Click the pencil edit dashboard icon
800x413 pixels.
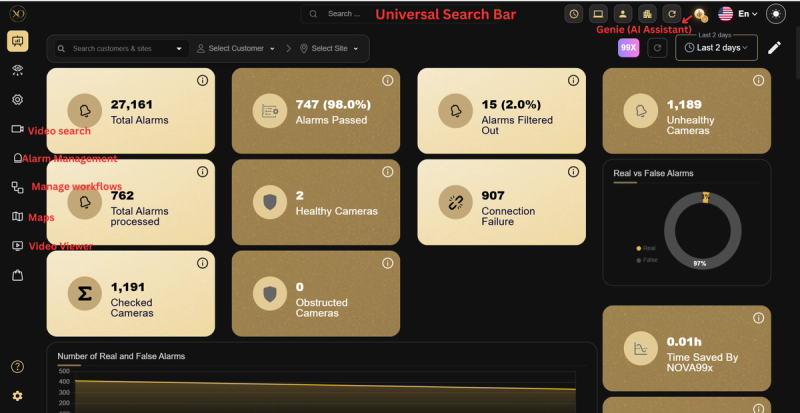(x=774, y=48)
